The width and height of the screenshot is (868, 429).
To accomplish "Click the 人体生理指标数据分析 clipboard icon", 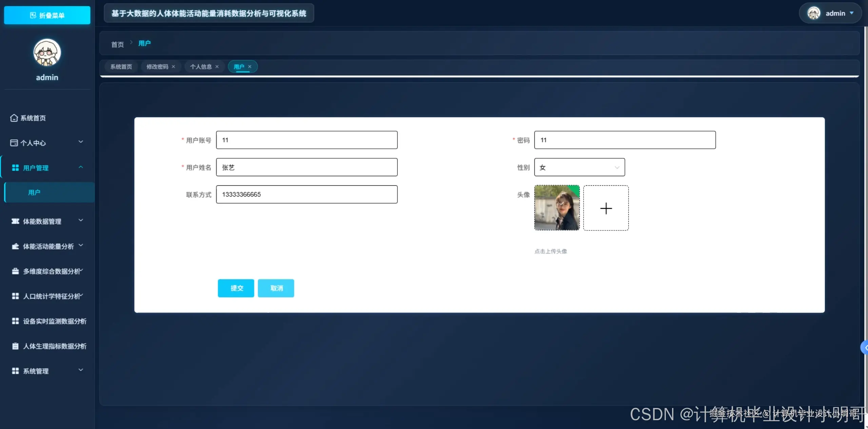I will click(x=15, y=346).
